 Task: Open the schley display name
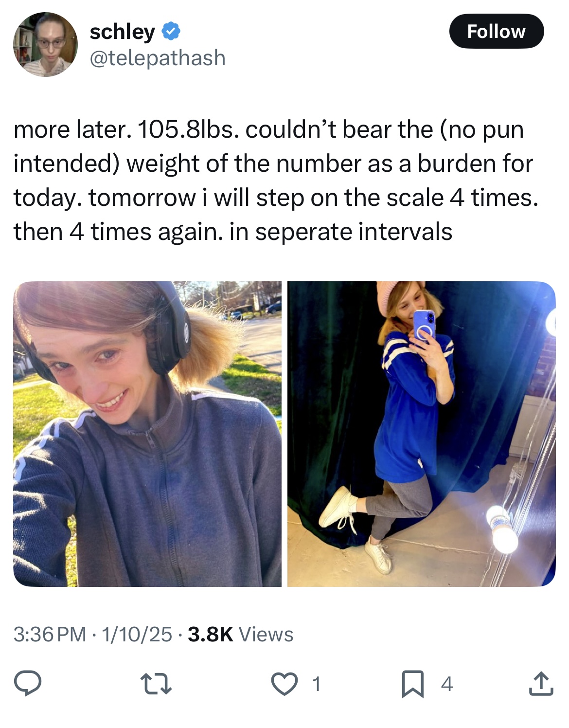pos(122,32)
